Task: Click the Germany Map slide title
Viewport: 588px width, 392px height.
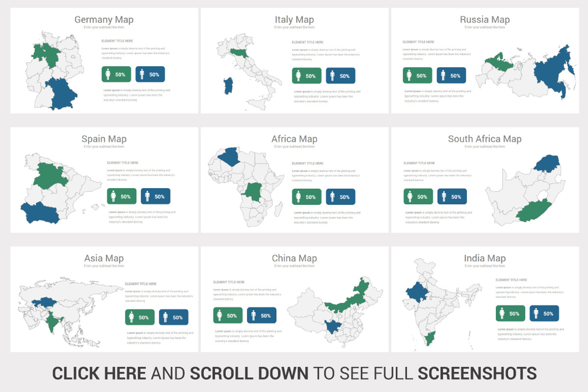Action: [x=104, y=20]
